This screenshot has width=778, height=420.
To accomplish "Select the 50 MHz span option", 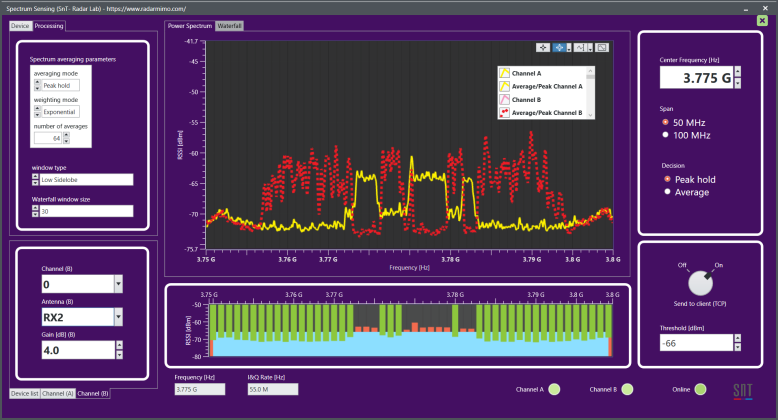I will coord(666,121).
